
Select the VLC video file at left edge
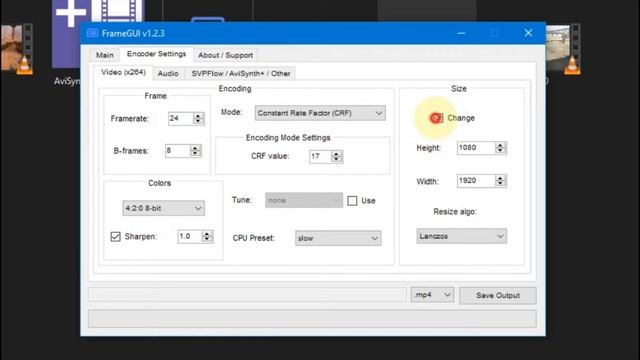coord(16,49)
